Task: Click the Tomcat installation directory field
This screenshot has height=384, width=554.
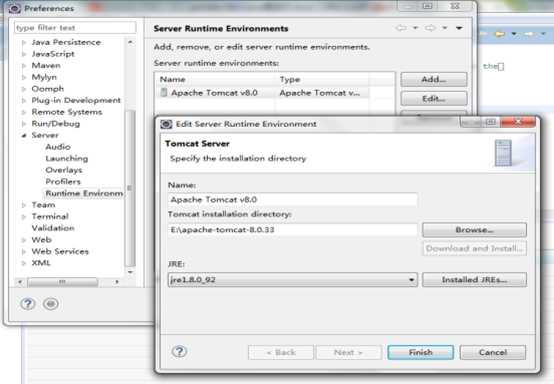Action: pos(293,230)
